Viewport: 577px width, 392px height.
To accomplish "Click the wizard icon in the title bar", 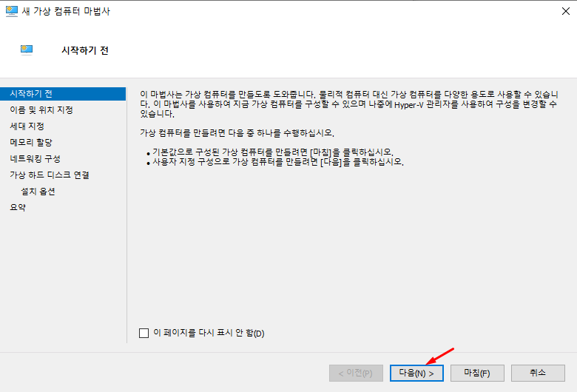I will pos(13,12).
